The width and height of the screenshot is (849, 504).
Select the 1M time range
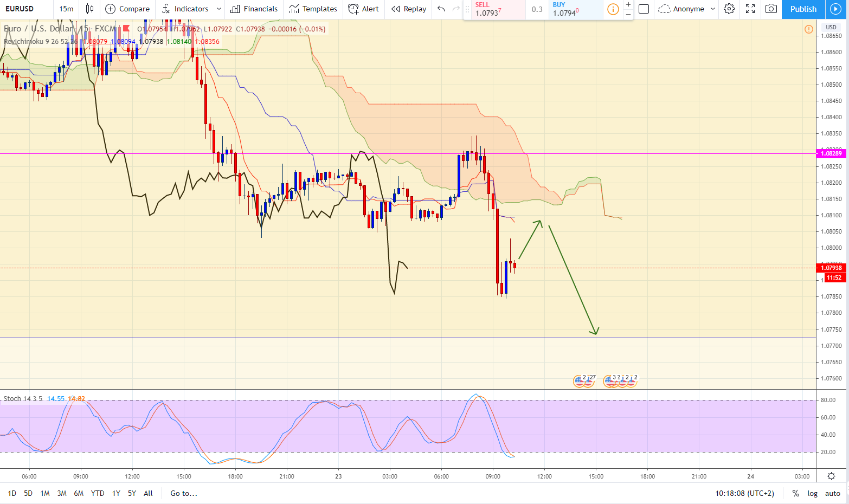(45, 493)
